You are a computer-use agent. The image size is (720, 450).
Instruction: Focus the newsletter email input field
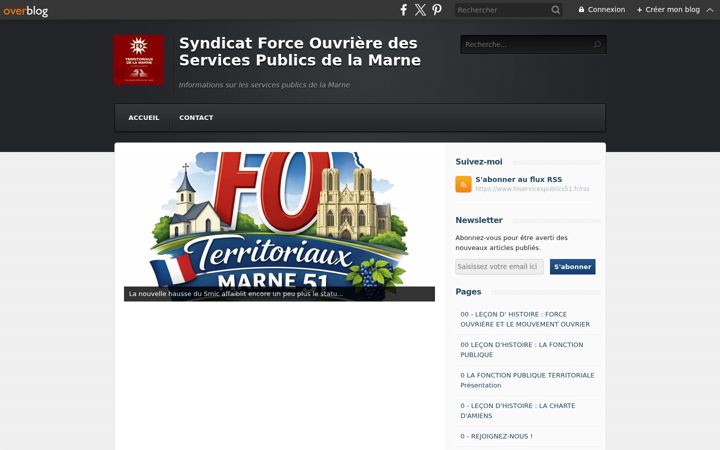[x=499, y=267]
